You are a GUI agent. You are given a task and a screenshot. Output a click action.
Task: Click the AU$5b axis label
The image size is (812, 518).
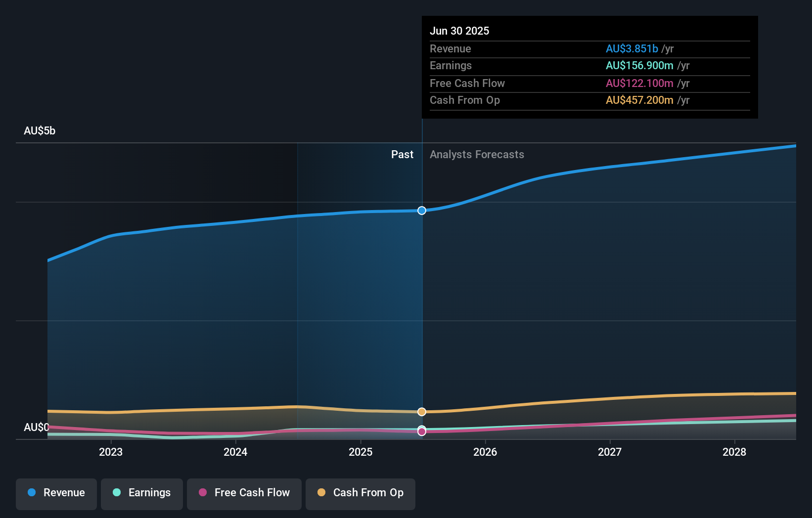(40, 130)
